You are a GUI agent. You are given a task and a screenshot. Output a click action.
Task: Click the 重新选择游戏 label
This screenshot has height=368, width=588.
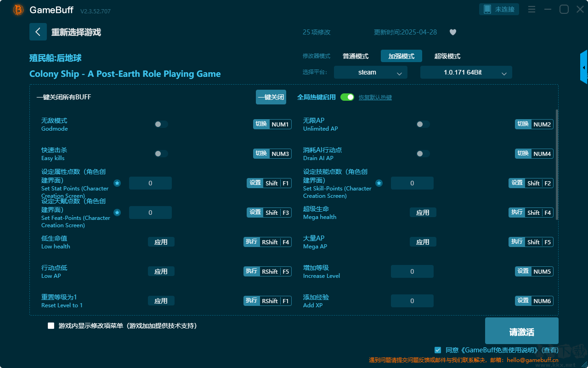tap(76, 32)
